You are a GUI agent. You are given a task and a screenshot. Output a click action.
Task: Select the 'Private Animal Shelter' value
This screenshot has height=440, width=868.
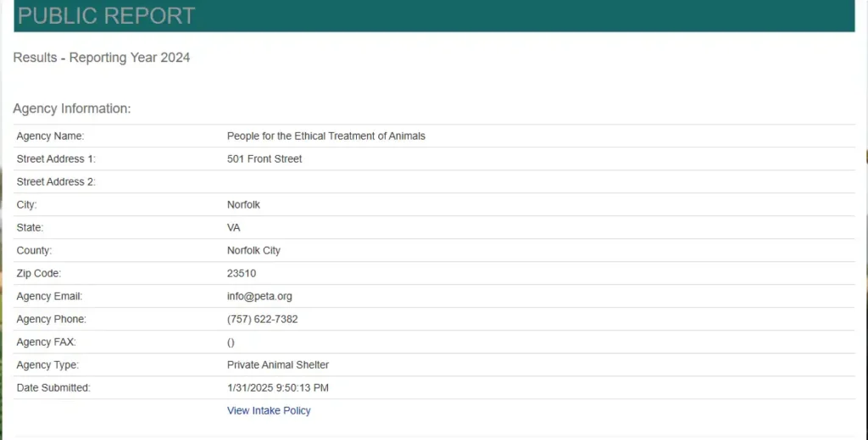[278, 365]
